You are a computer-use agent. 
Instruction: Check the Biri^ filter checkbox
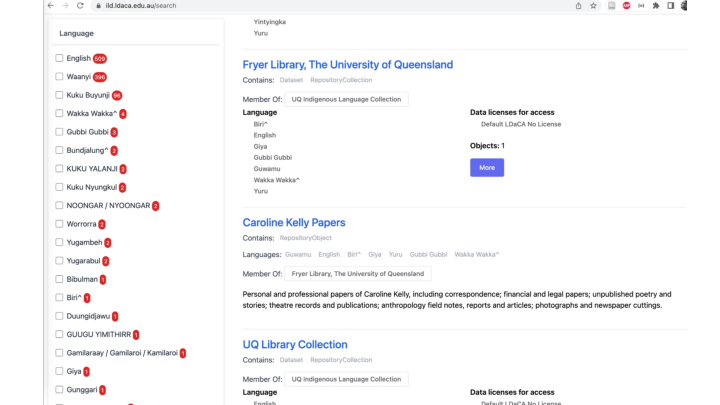[59, 297]
